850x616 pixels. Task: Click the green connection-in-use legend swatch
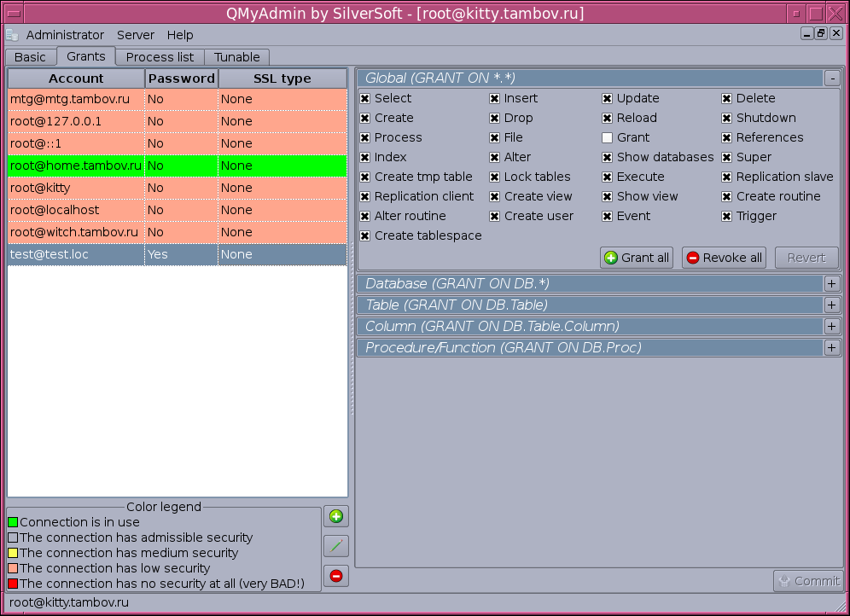tap(13, 522)
